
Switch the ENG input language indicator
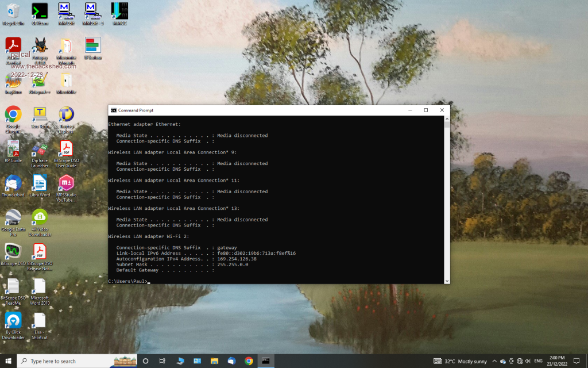pos(538,361)
